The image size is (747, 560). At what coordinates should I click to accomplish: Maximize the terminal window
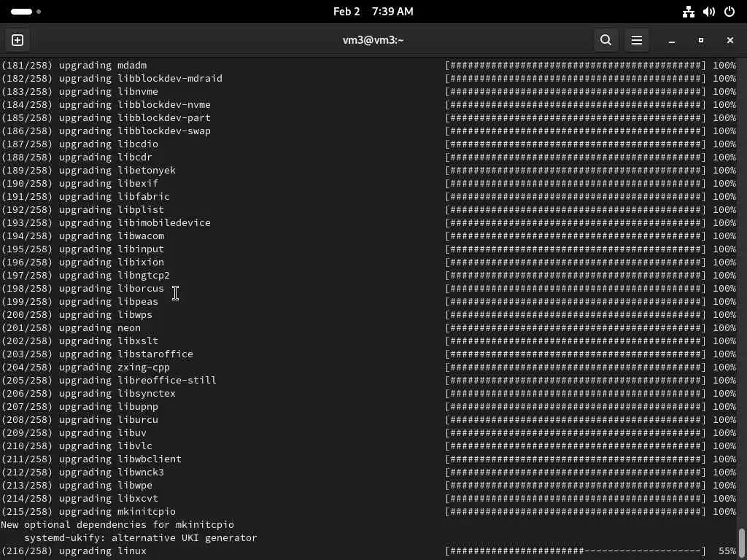tap(701, 40)
